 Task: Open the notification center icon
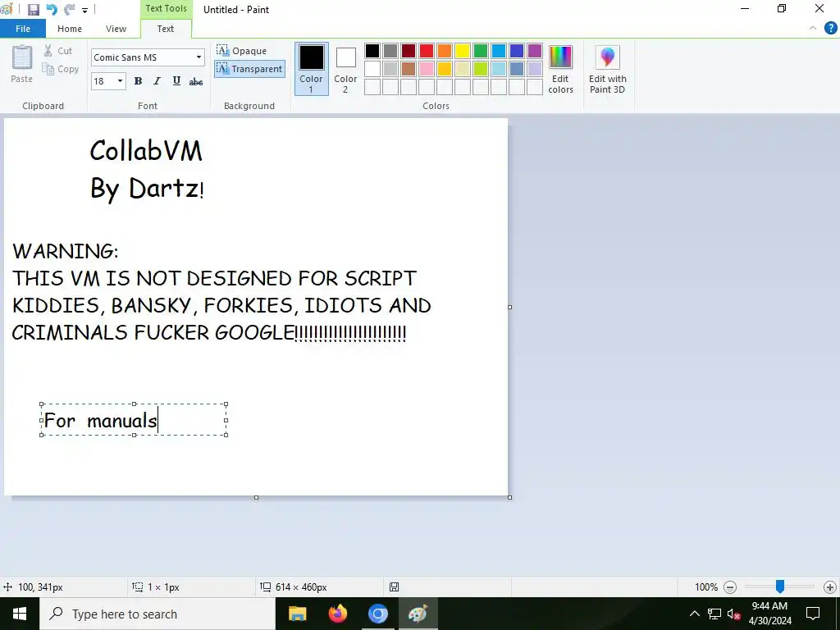coord(813,614)
